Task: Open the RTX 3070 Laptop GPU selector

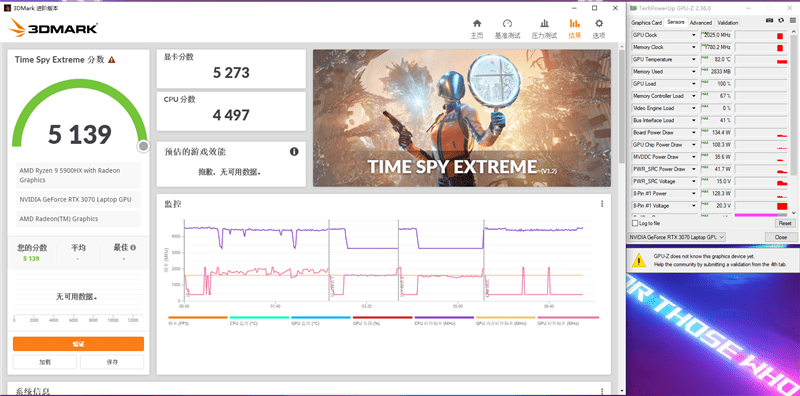Action: (678, 237)
